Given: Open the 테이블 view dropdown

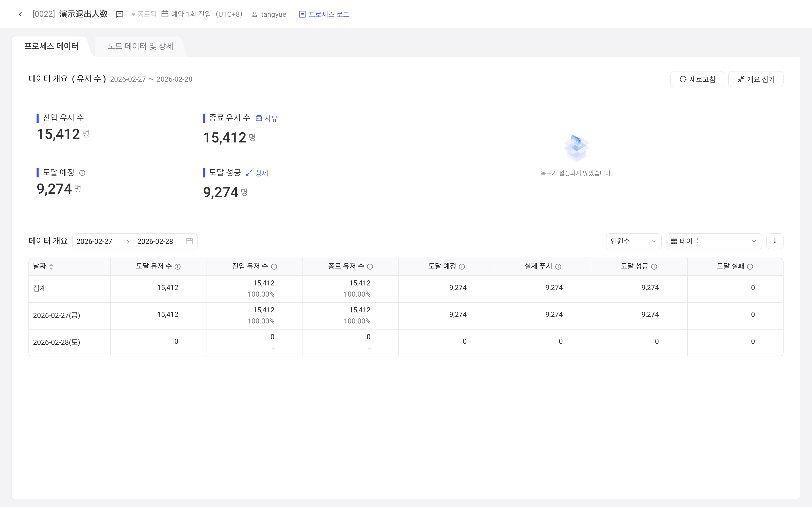Looking at the screenshot, I should point(714,241).
